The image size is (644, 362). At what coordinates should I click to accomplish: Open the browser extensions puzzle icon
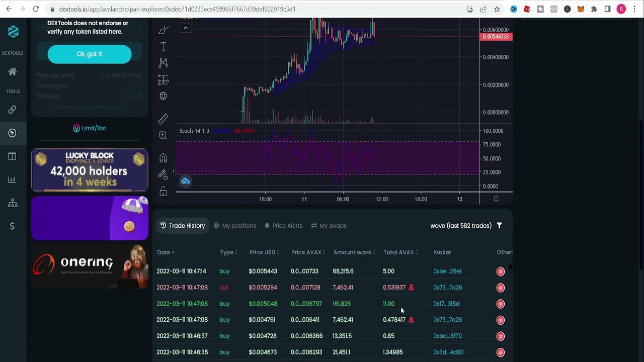click(594, 9)
